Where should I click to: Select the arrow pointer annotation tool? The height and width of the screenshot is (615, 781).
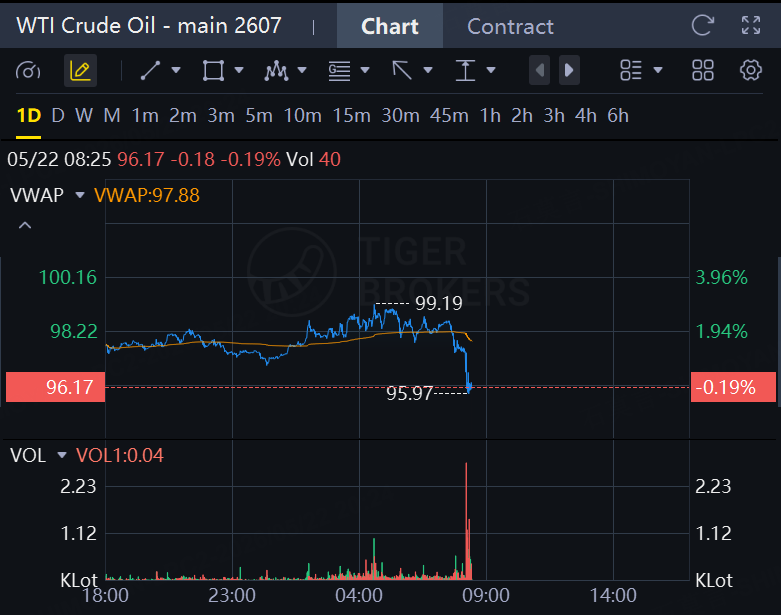402,71
